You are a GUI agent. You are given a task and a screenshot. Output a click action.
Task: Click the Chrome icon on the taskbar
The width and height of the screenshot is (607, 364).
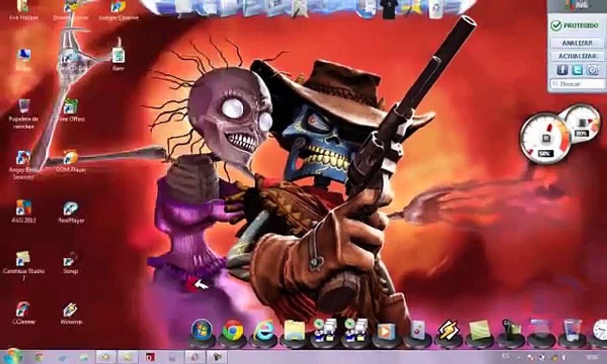tap(39, 357)
